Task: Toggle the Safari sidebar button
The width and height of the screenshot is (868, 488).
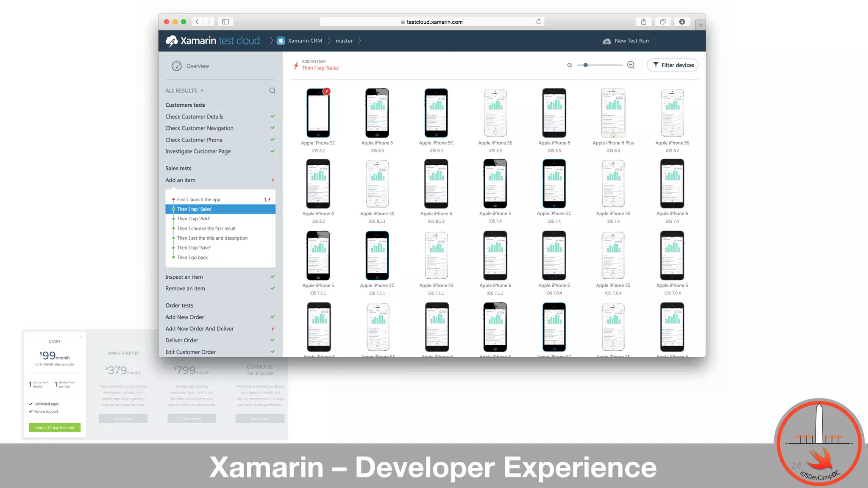Action: tap(225, 22)
